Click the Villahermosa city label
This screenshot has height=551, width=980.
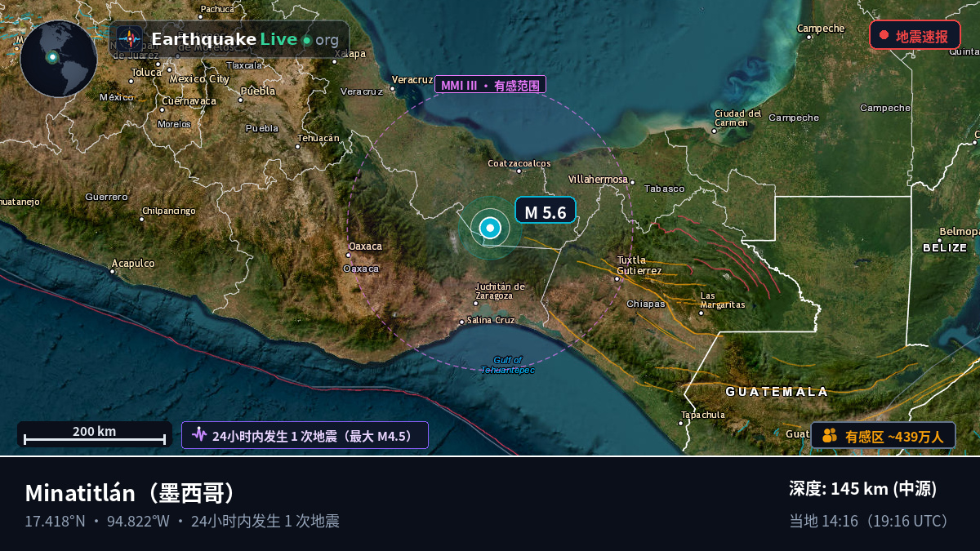599,179
